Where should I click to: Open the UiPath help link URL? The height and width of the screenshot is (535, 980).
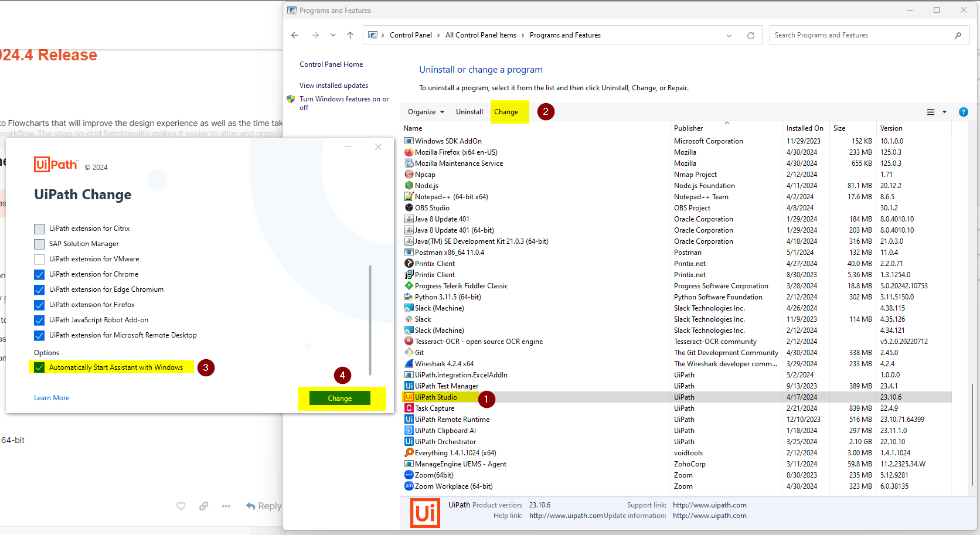pyautogui.click(x=566, y=516)
